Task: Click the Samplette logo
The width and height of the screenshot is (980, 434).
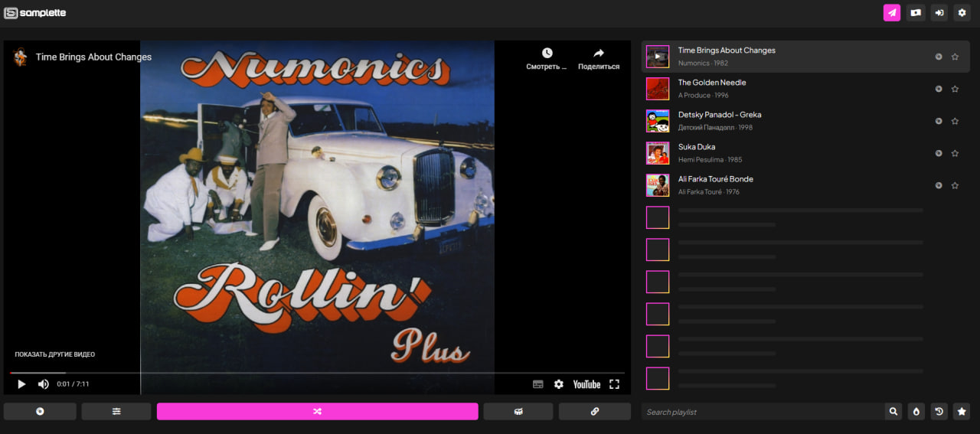Action: pyautogui.click(x=35, y=13)
